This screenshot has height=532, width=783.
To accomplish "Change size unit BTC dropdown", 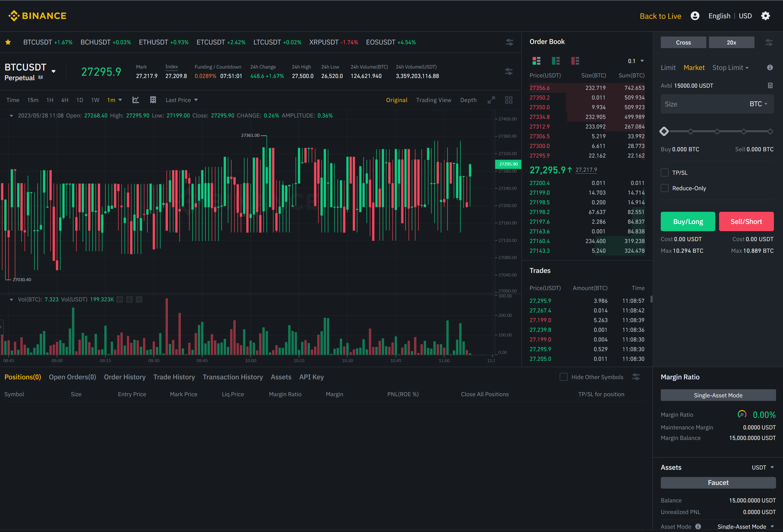I will coord(758,104).
